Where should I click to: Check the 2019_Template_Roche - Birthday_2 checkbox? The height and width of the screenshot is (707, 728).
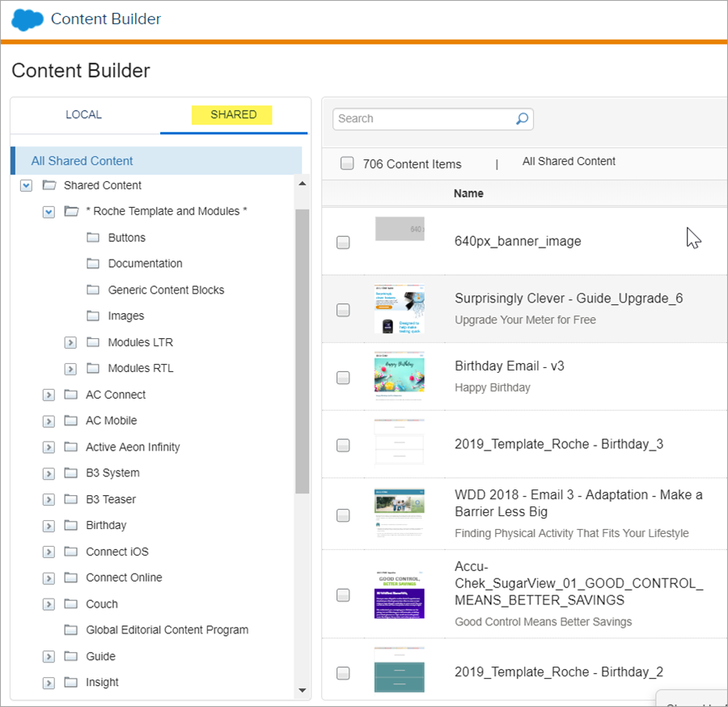[343, 673]
